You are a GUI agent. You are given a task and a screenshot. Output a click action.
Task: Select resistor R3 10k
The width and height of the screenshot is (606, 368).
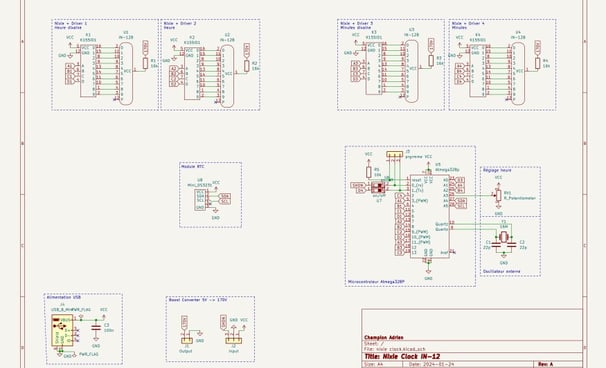[x=431, y=61]
